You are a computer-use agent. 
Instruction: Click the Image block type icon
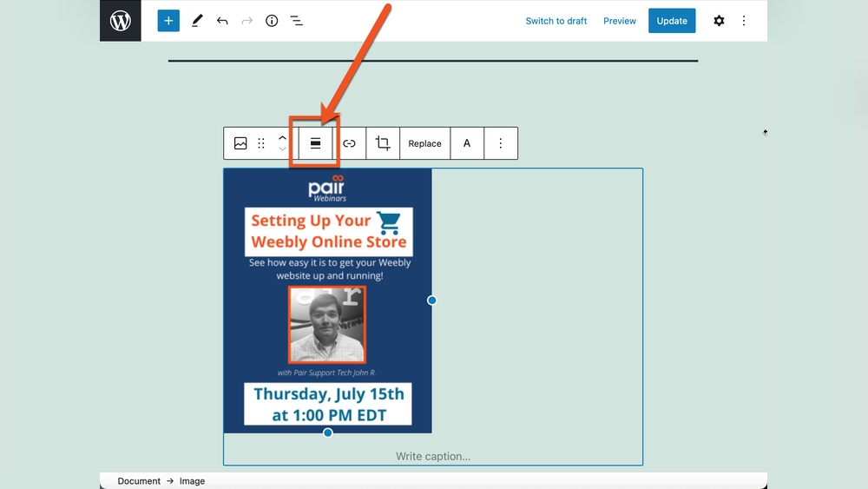[x=240, y=143]
